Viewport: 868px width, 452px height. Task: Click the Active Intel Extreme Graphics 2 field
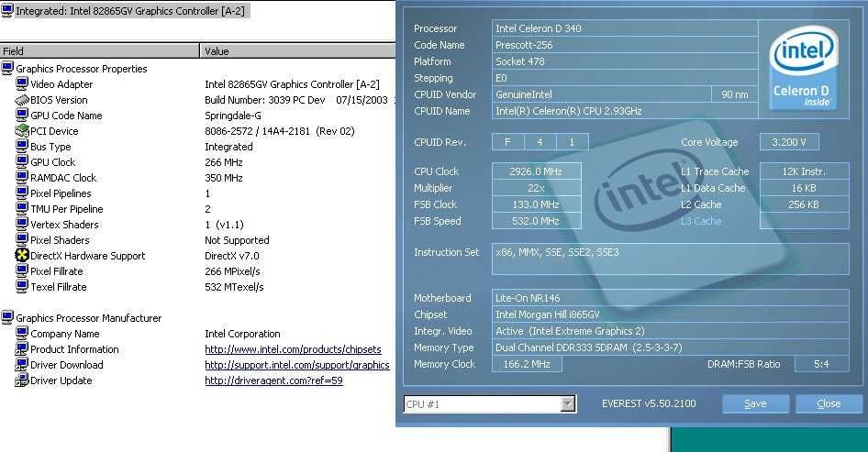[670, 331]
